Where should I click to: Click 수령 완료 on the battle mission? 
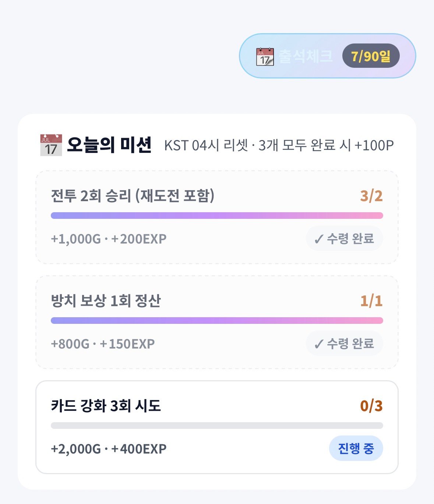[344, 239]
